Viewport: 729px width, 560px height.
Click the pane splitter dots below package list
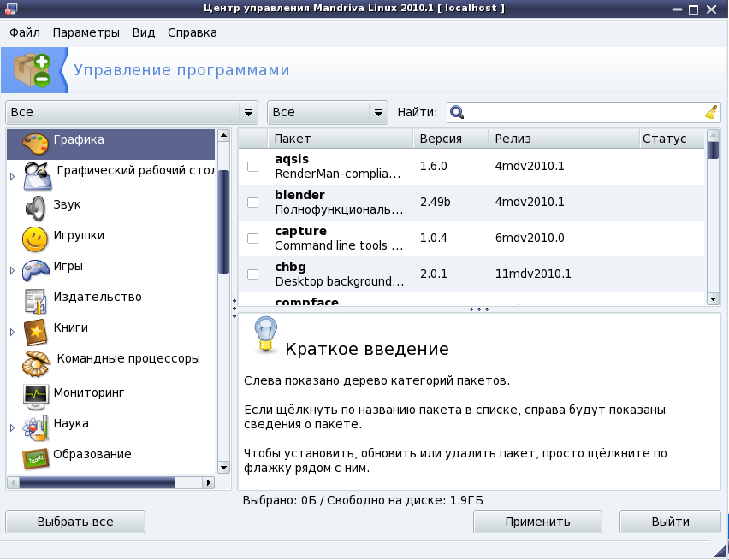coord(479,309)
